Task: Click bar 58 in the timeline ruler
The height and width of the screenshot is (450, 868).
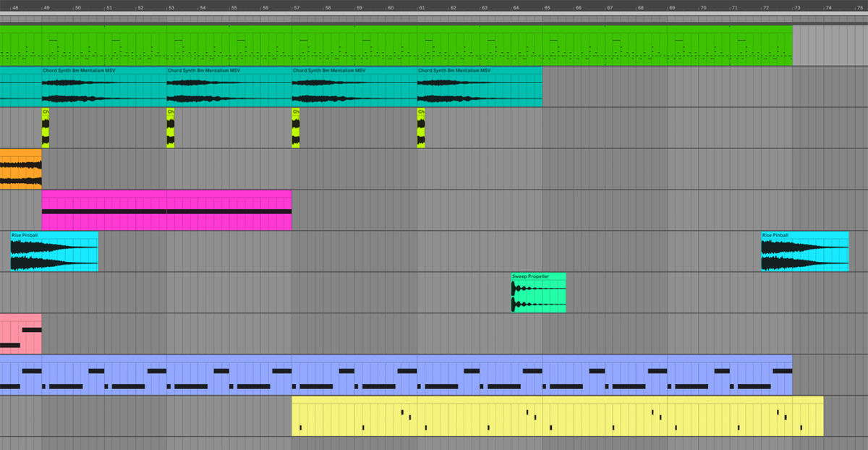Action: click(328, 7)
